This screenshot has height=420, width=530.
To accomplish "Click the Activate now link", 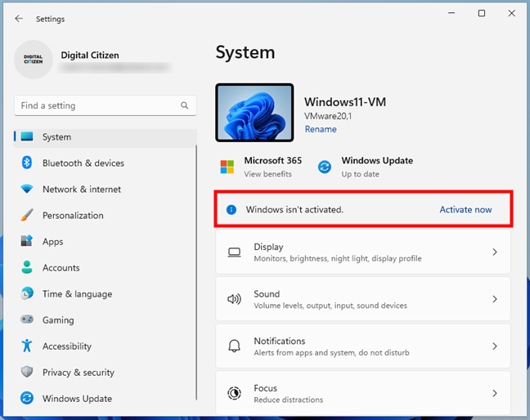I will [x=465, y=210].
